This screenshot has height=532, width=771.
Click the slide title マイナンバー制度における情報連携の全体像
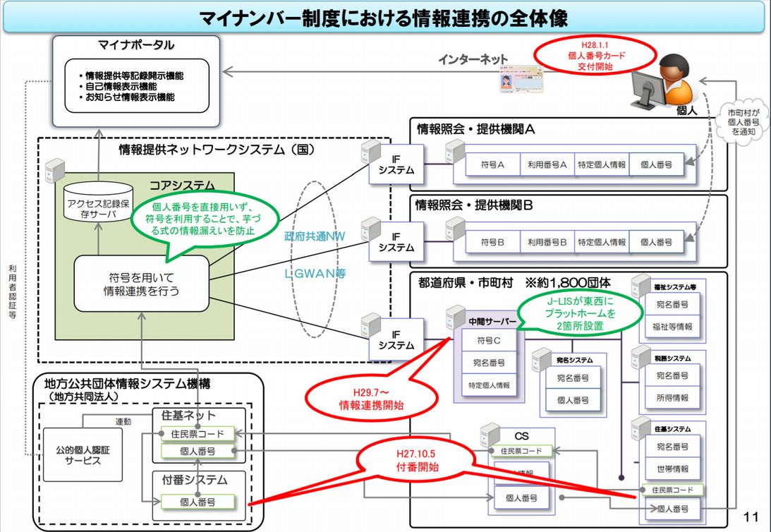pyautogui.click(x=384, y=18)
